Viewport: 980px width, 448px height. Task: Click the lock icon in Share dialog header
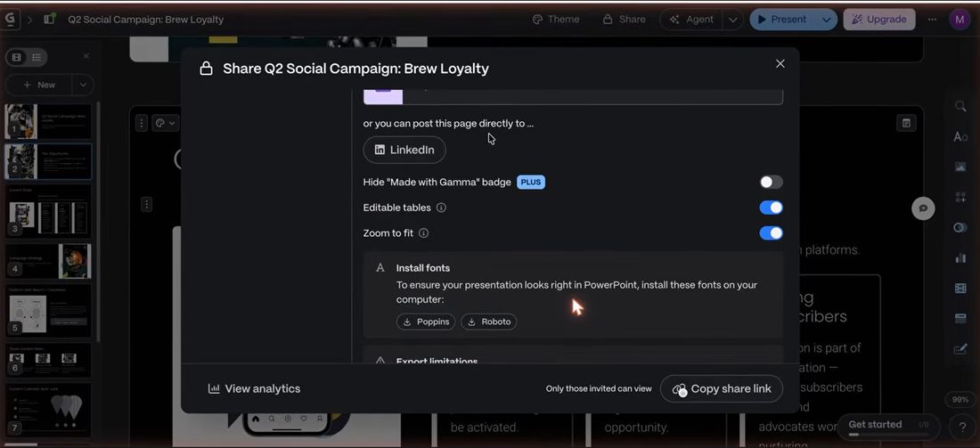(x=207, y=69)
